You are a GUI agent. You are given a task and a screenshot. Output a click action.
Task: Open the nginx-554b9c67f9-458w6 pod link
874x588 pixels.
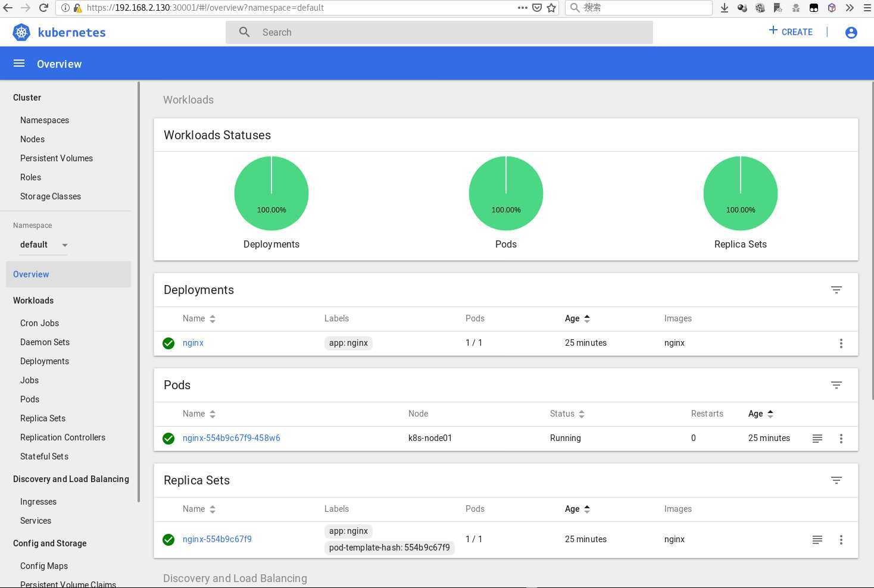(231, 438)
